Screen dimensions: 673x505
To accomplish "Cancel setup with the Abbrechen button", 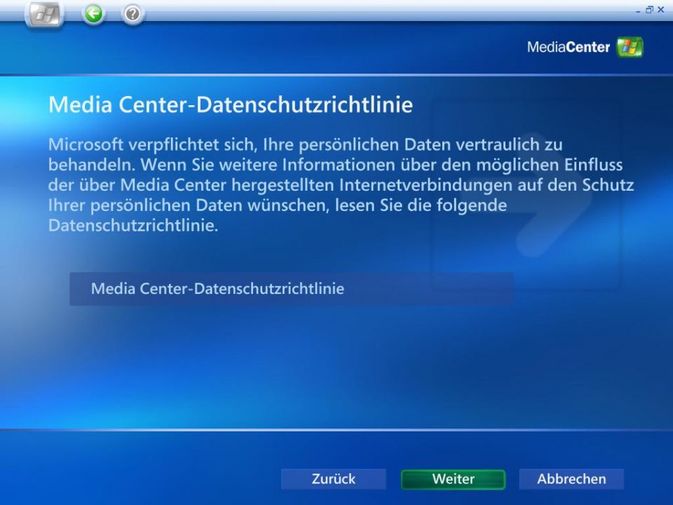I will (571, 479).
